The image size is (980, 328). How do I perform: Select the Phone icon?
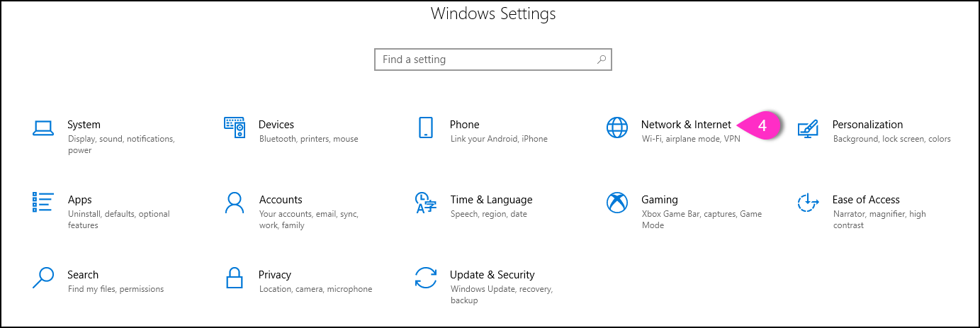click(x=425, y=128)
